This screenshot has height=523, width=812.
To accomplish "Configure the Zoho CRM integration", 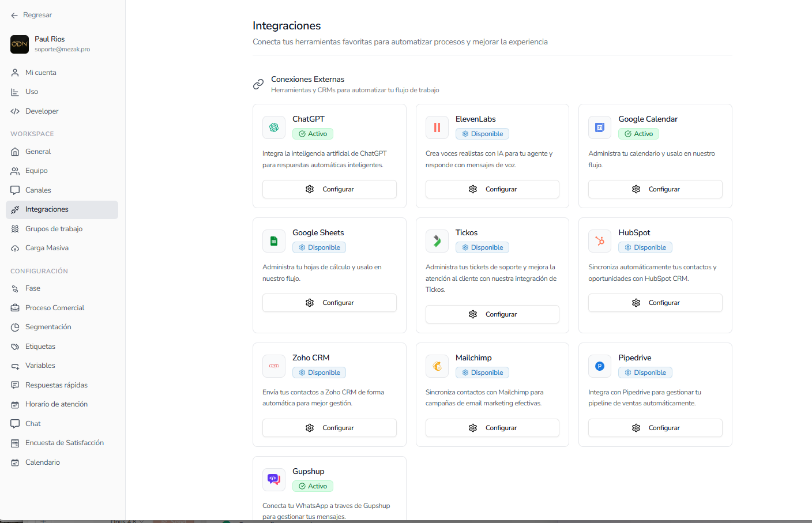I will click(329, 428).
